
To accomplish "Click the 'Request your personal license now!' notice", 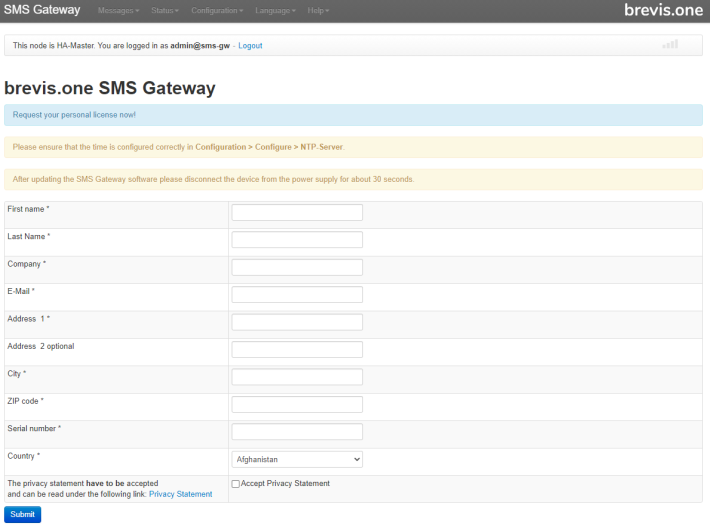I will pos(353,115).
